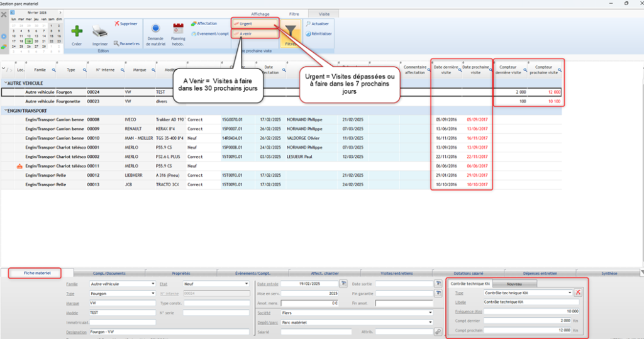Activate the Urgent visit filter
The image size is (644, 339).
pos(255,23)
